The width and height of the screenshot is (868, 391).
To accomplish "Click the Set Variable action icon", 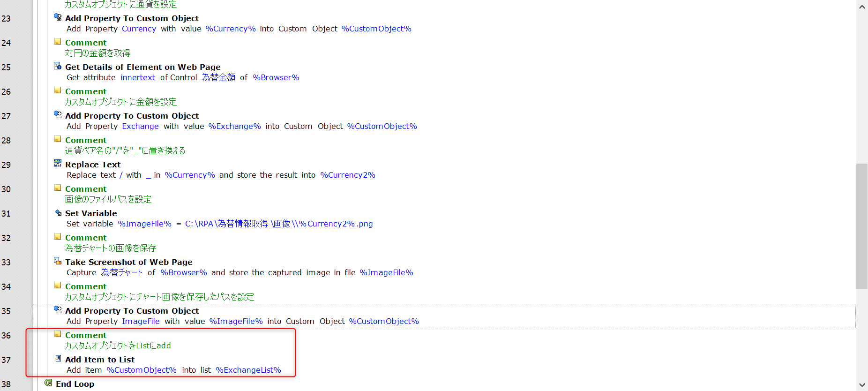I will (x=58, y=212).
